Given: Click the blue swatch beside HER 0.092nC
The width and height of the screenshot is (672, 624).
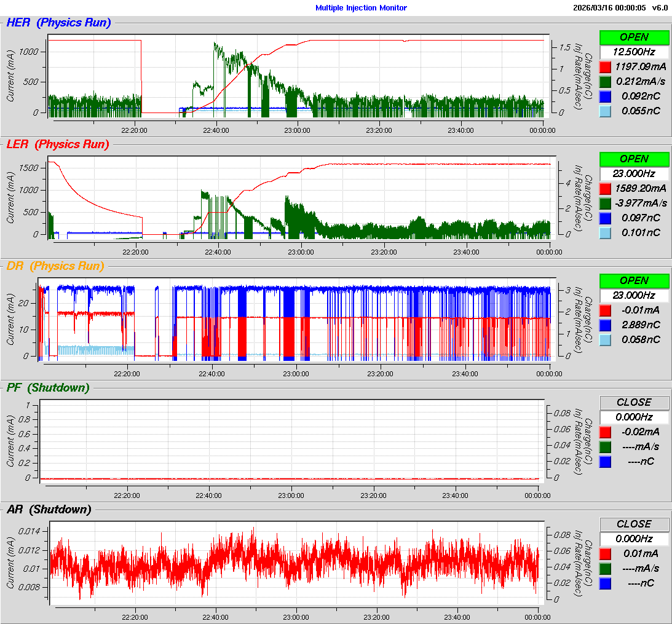Looking at the screenshot, I should tap(606, 96).
